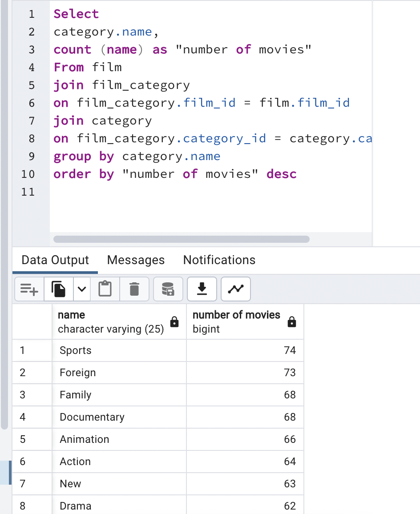Viewport: 420px width, 514px height.
Task: Click the horizontal scrollbar of the query editor
Action: [182, 239]
